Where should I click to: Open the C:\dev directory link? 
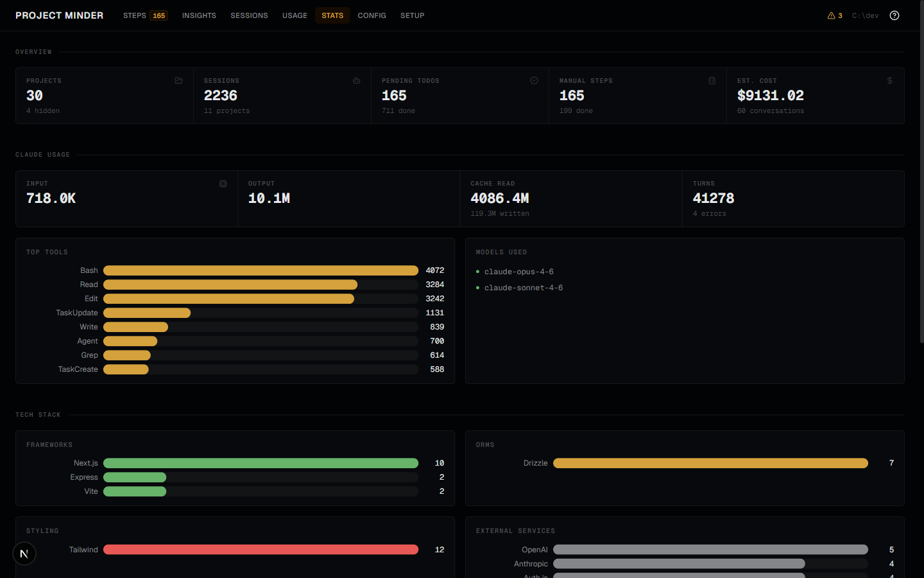coord(865,15)
